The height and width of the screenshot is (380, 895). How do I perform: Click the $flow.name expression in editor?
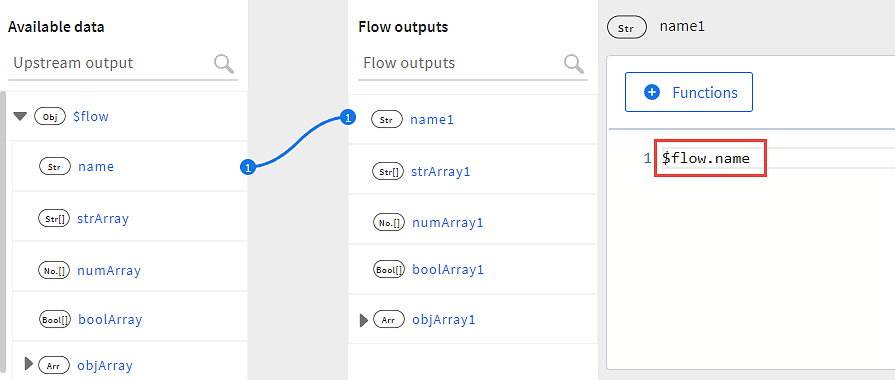(x=706, y=158)
